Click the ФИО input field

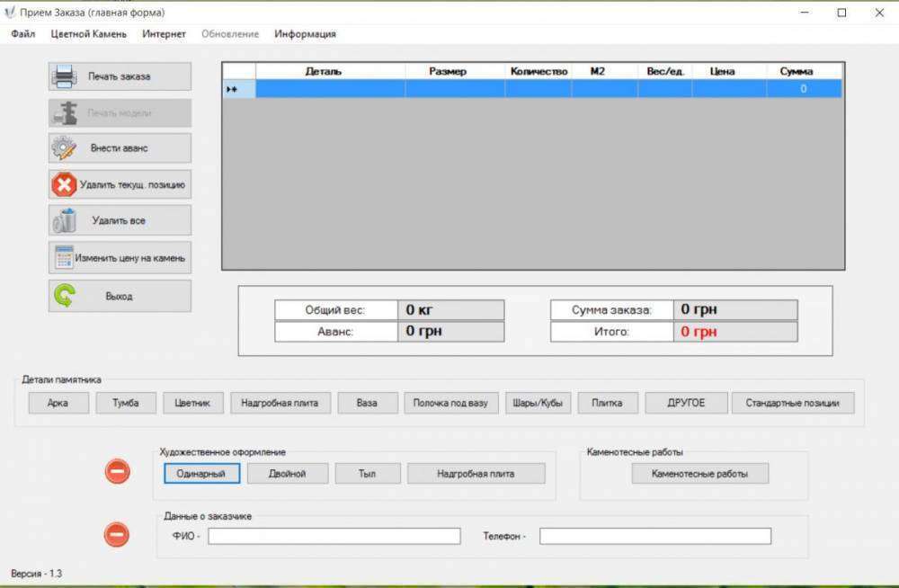(x=334, y=536)
